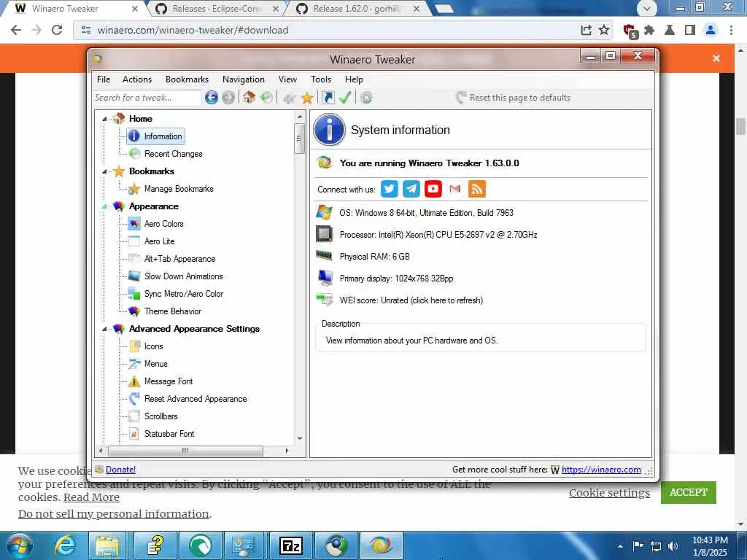Image resolution: width=747 pixels, height=560 pixels.
Task: Click the Search for a tweak field
Action: (x=147, y=98)
